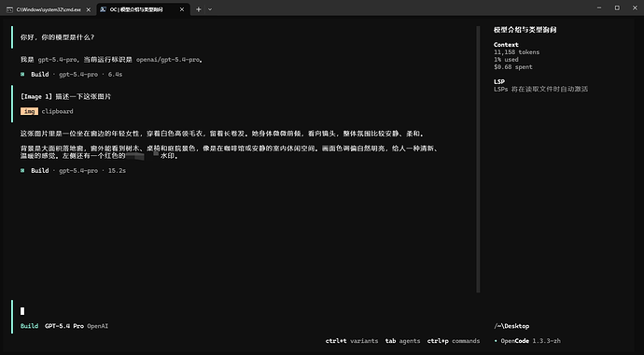This screenshot has height=355, width=644.
Task: Click the square icon before Build 15.2s
Action: pyautogui.click(x=23, y=171)
